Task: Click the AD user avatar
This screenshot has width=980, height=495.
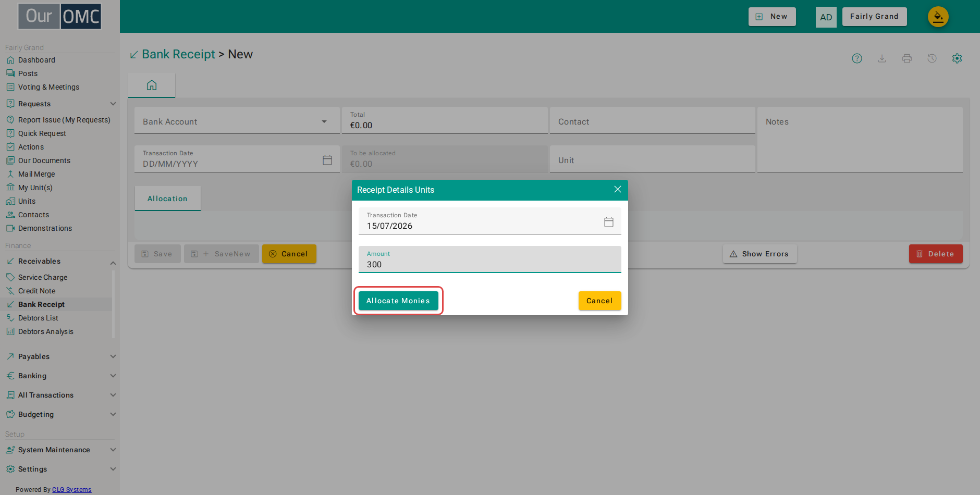Action: (x=826, y=17)
